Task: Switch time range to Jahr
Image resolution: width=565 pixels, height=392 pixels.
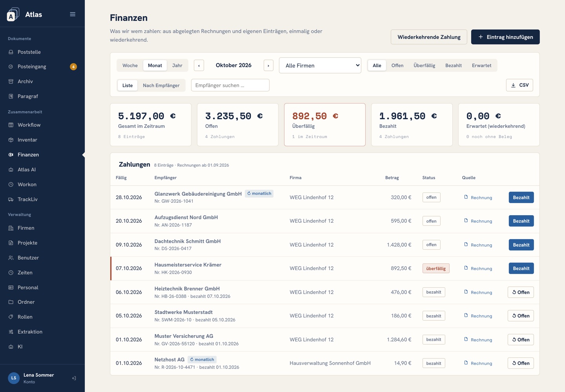Action: [177, 65]
